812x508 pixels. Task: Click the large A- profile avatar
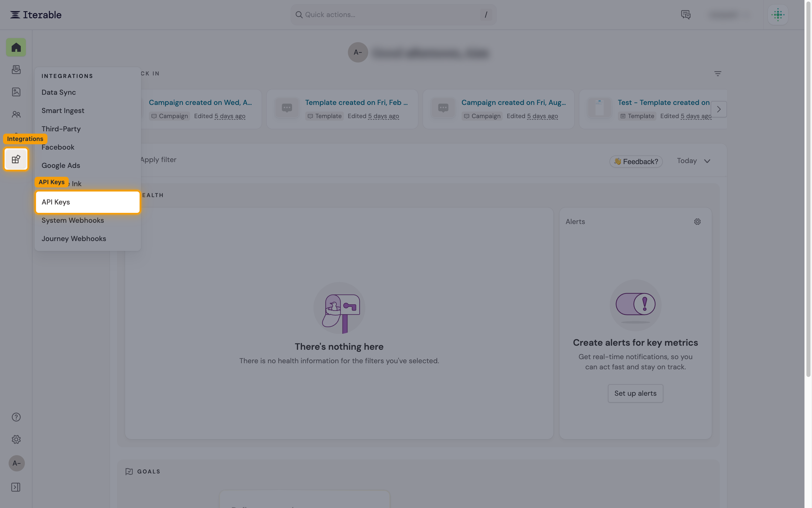click(x=358, y=52)
